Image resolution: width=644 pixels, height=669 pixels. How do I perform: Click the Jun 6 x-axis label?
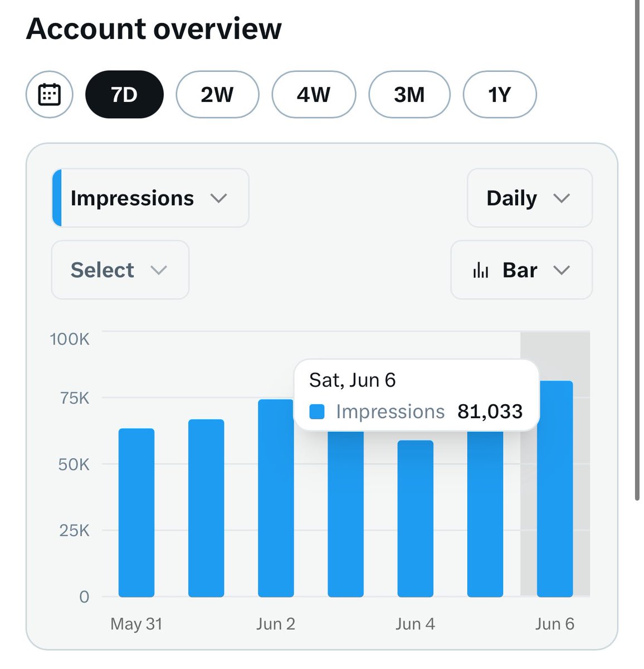point(554,624)
